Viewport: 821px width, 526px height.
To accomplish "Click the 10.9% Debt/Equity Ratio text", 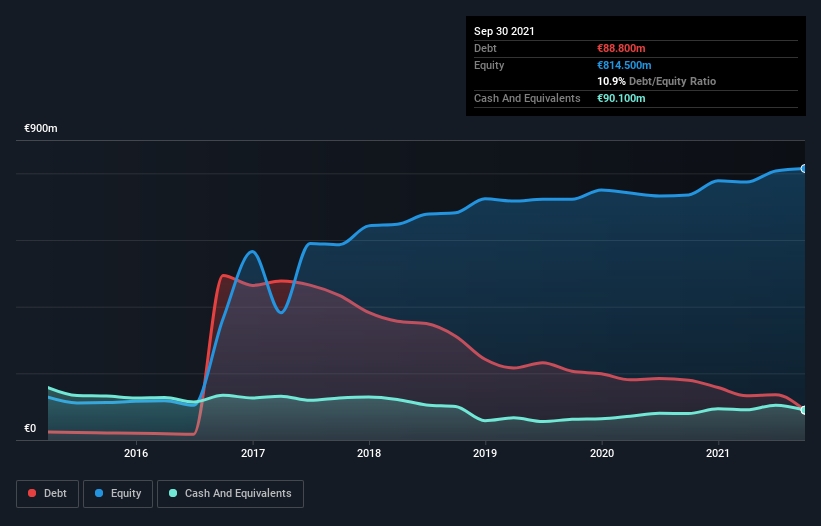I will pyautogui.click(x=657, y=82).
